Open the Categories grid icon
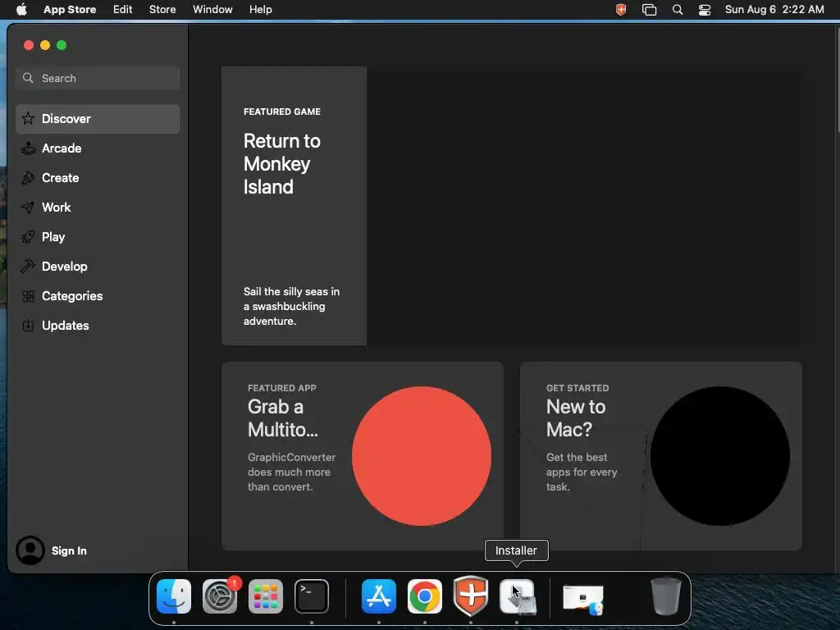The image size is (840, 630). (29, 295)
